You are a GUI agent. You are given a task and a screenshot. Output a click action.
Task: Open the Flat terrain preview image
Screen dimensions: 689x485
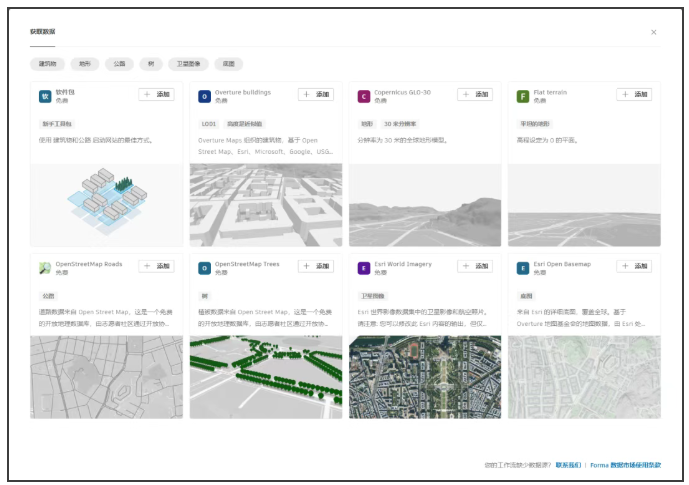pos(584,205)
